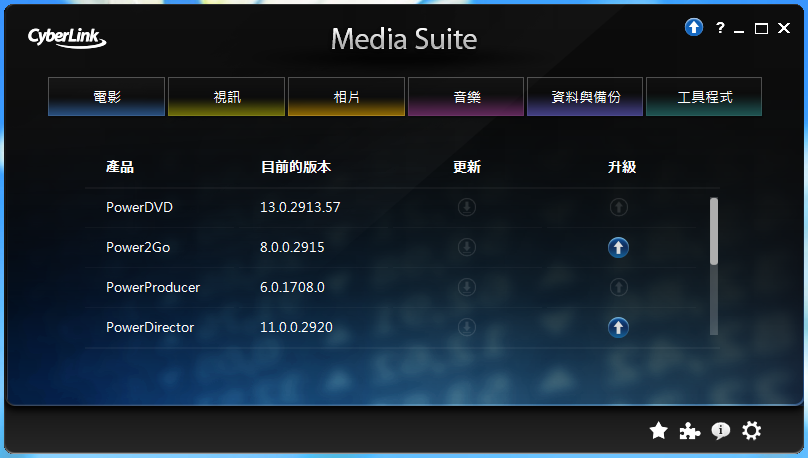Select the PowerDirector product name
This screenshot has width=808, height=458.
tap(150, 327)
